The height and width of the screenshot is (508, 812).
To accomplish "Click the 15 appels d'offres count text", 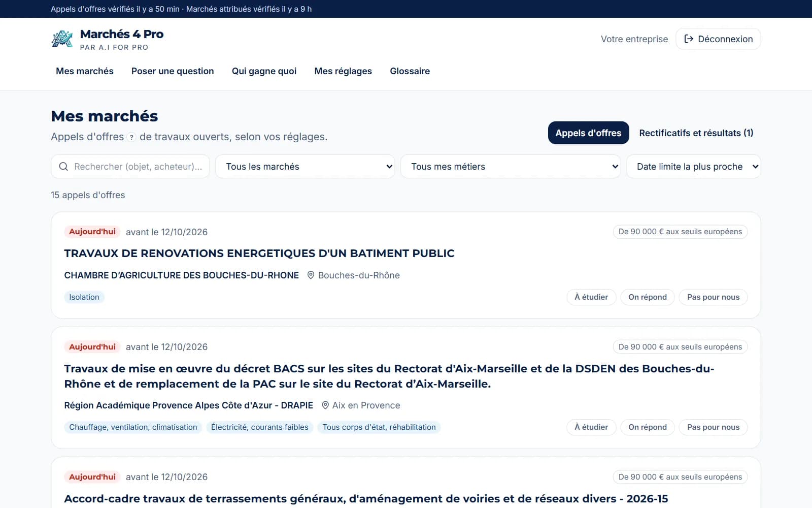I will pyautogui.click(x=88, y=195).
